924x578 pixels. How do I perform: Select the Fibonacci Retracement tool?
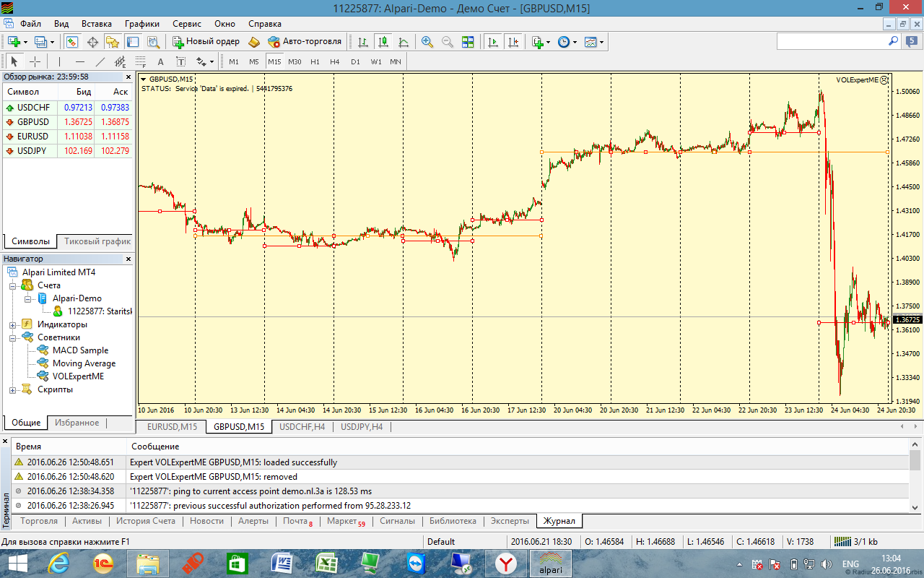[x=140, y=61]
